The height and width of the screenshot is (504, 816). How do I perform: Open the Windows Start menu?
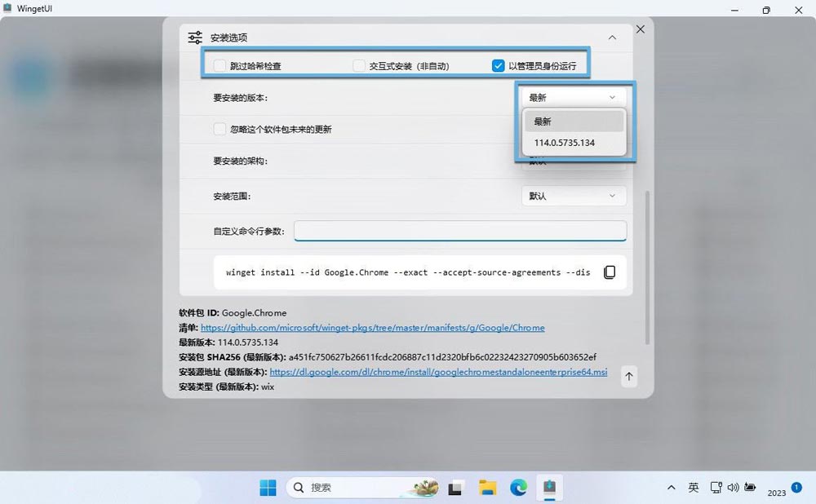(x=268, y=488)
